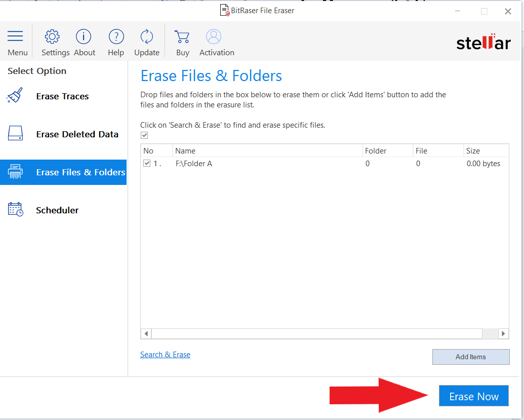The width and height of the screenshot is (524, 420).
Task: Close the BitRaser File Eraser window
Action: [508, 11]
